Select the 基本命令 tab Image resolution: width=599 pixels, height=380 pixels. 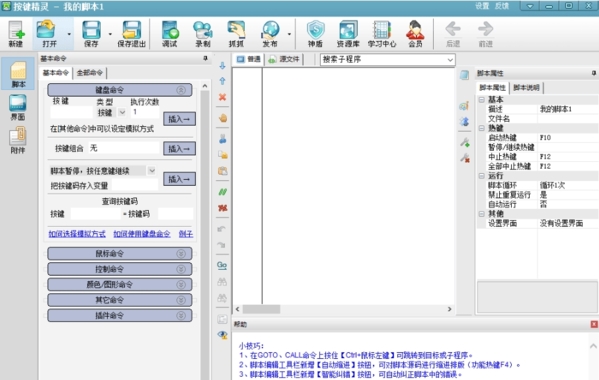55,73
